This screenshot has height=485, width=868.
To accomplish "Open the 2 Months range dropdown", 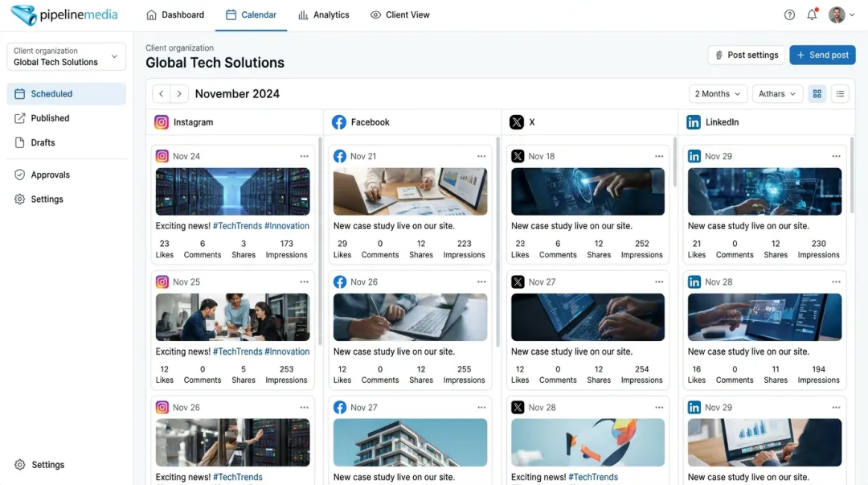I will 718,93.
